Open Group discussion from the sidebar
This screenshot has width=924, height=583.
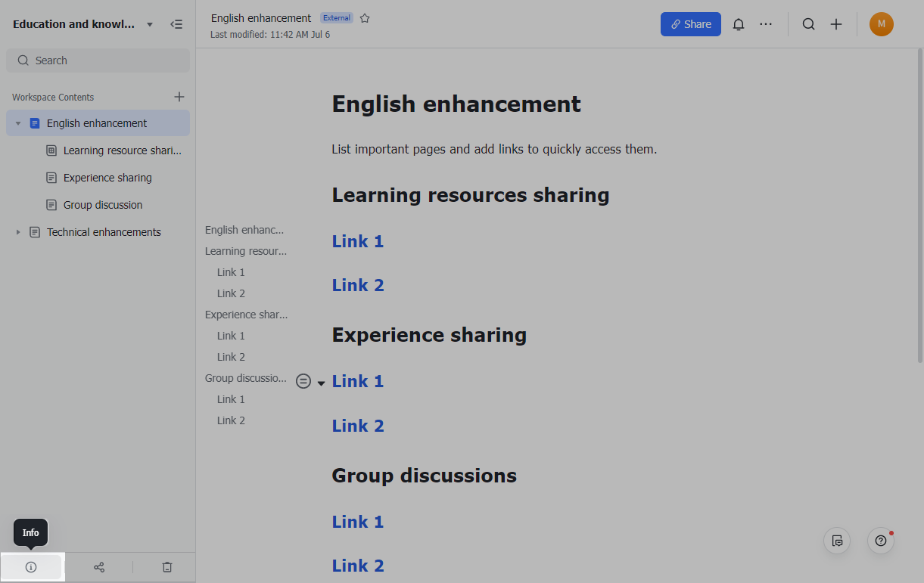click(x=104, y=204)
